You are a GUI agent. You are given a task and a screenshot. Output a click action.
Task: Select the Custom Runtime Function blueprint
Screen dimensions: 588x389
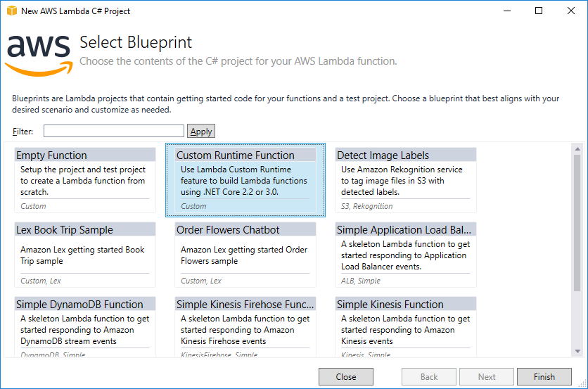(x=245, y=180)
